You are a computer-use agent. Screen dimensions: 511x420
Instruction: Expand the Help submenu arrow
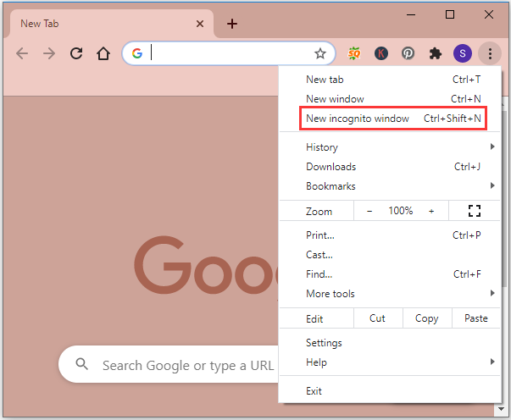pyautogui.click(x=492, y=362)
